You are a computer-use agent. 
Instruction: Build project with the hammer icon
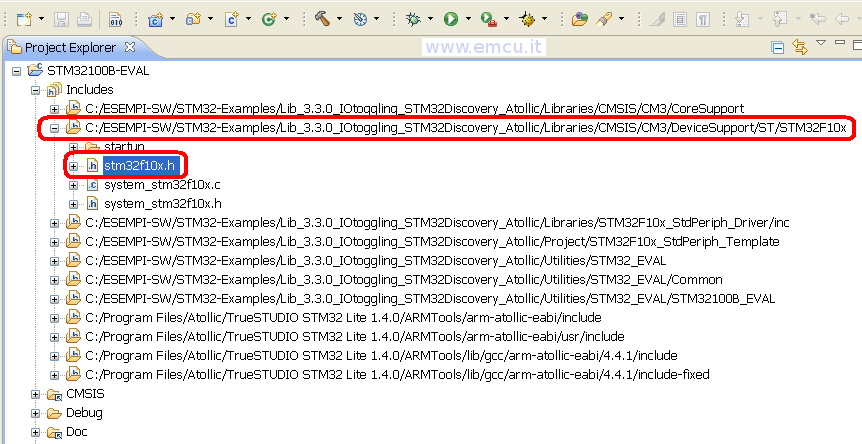tap(322, 19)
